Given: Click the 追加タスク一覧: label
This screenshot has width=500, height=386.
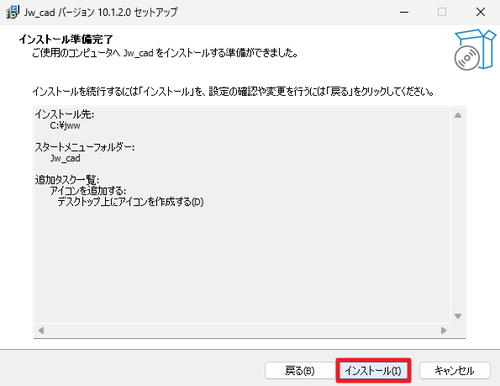Looking at the screenshot, I should (67, 180).
